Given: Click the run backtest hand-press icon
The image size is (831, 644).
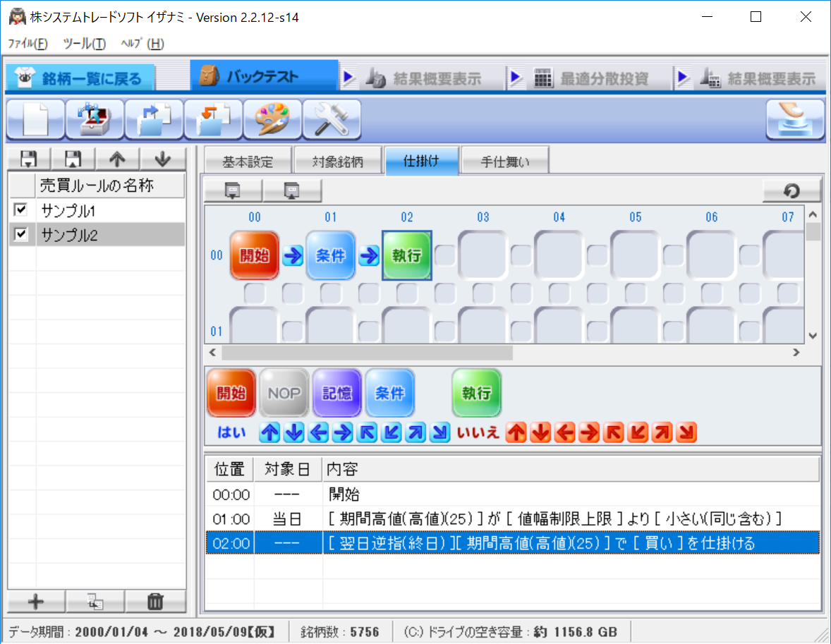Looking at the screenshot, I should pyautogui.click(x=795, y=120).
